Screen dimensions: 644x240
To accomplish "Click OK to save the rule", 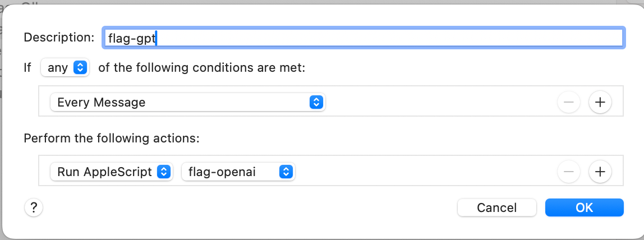I will pos(584,207).
